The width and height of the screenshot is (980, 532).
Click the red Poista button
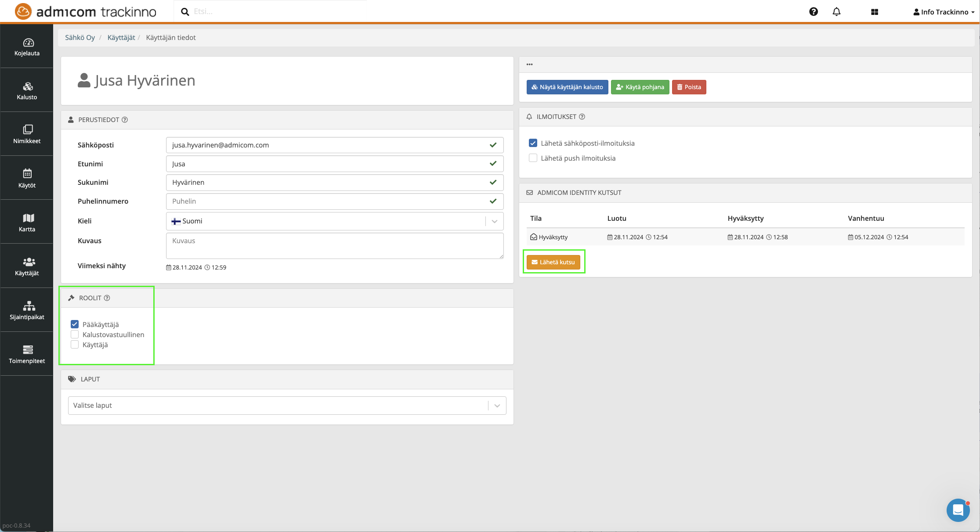(689, 87)
